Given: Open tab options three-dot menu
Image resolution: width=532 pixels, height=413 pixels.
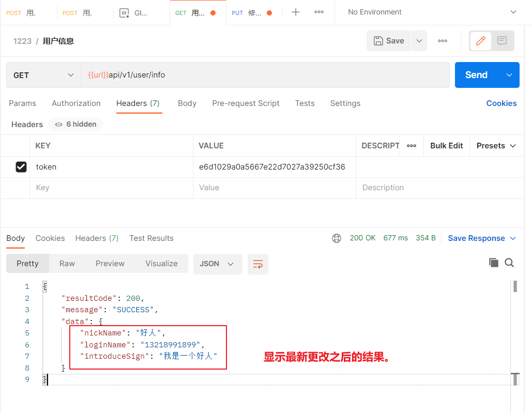Looking at the screenshot, I should [x=319, y=12].
